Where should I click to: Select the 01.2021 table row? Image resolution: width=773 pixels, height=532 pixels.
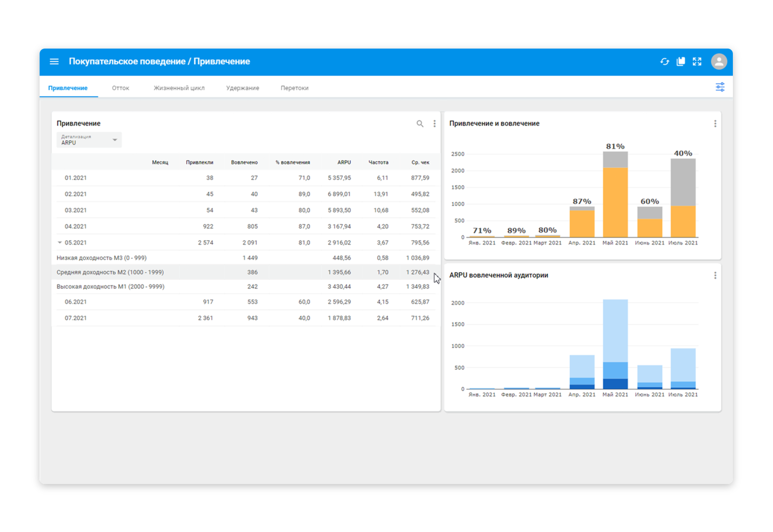click(x=246, y=178)
